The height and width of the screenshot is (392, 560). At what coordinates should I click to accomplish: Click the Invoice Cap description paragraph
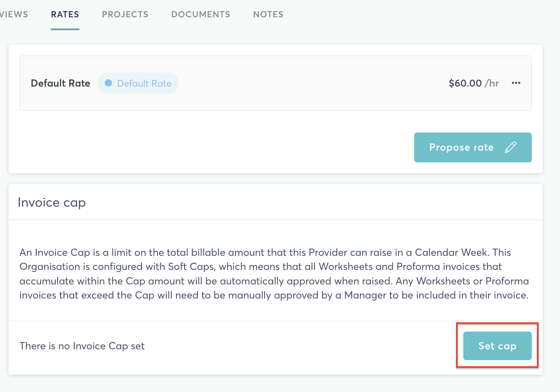[x=274, y=274]
